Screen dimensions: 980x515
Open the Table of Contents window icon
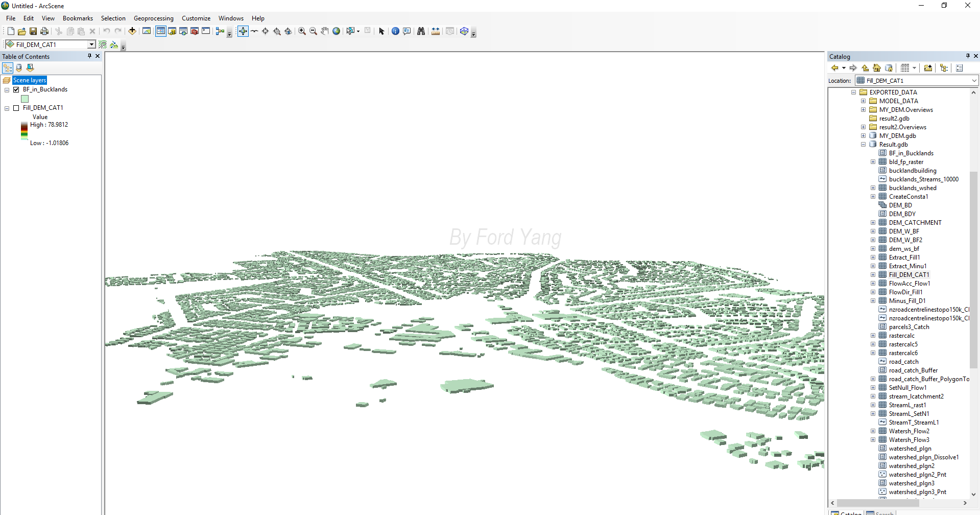(161, 31)
